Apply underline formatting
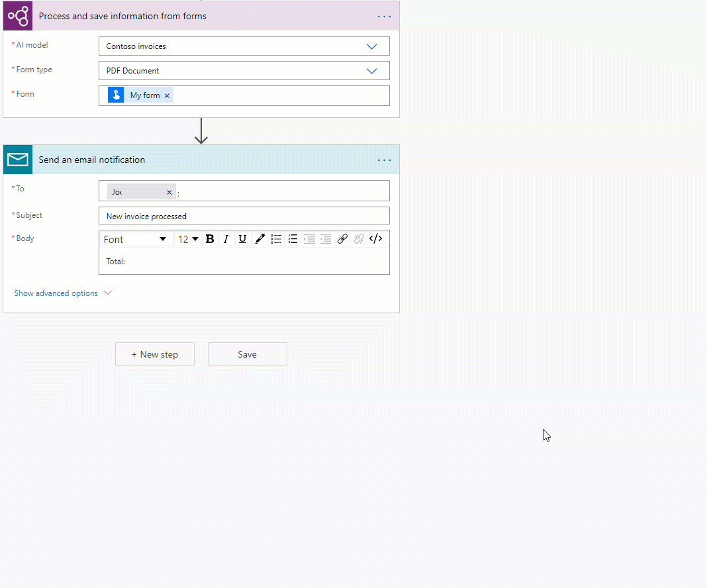 (x=242, y=239)
